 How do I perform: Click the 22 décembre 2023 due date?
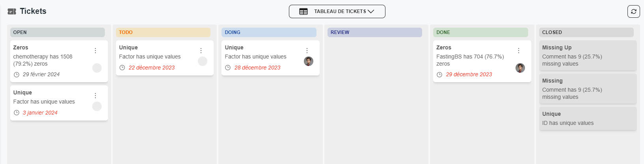tap(152, 68)
